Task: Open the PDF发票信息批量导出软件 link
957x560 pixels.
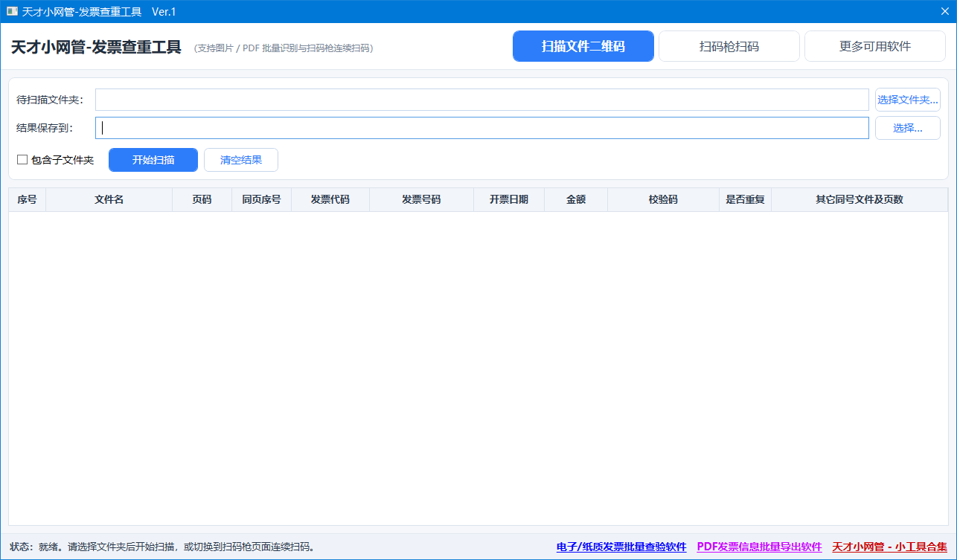Action: [759, 547]
